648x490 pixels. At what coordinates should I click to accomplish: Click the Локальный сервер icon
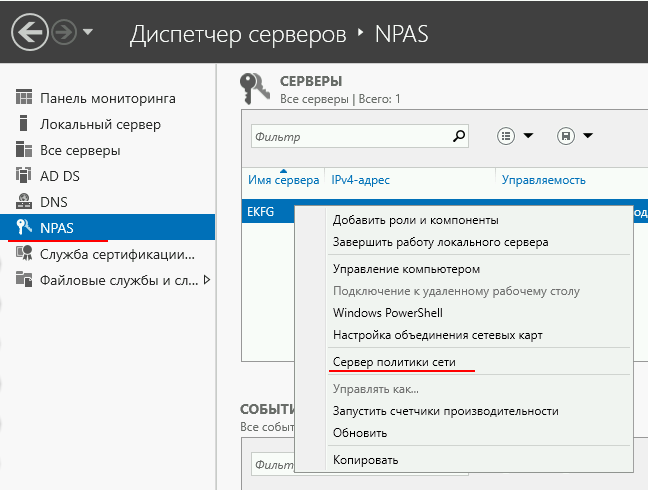[x=25, y=124]
